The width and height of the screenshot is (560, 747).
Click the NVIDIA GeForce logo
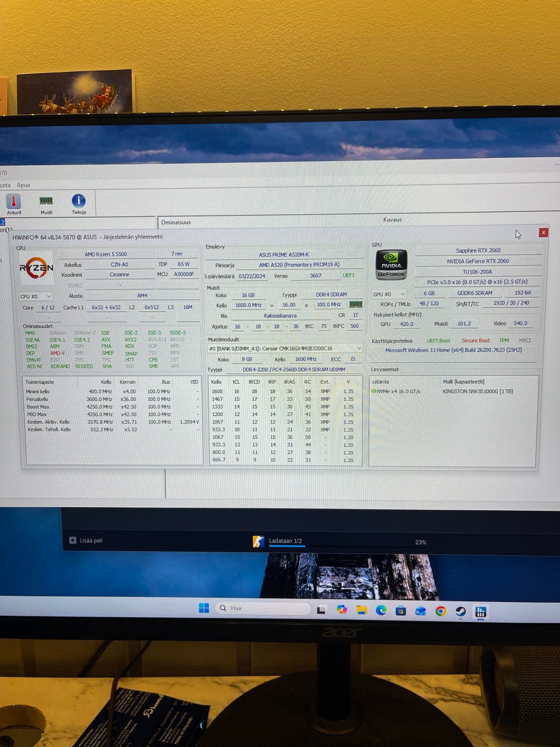[391, 264]
